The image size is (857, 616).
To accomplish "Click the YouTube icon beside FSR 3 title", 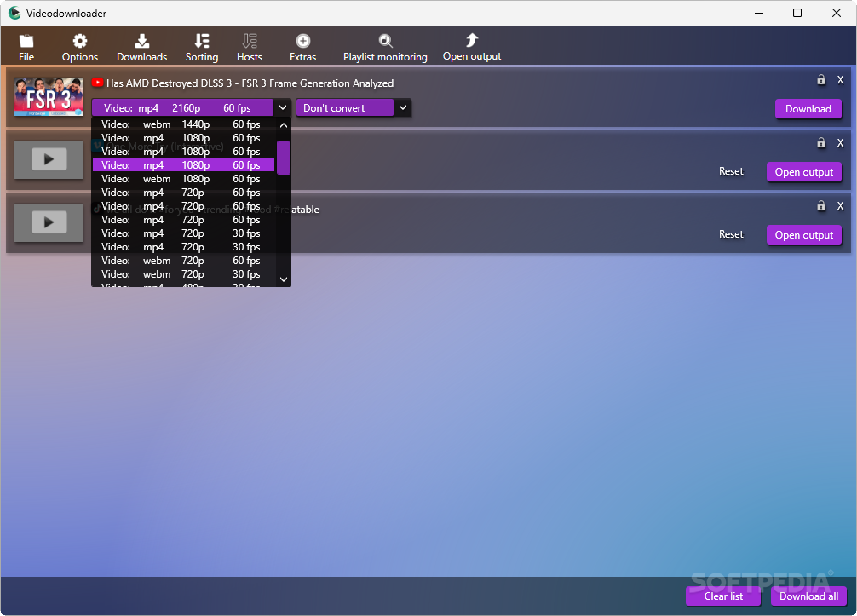I will 97,83.
